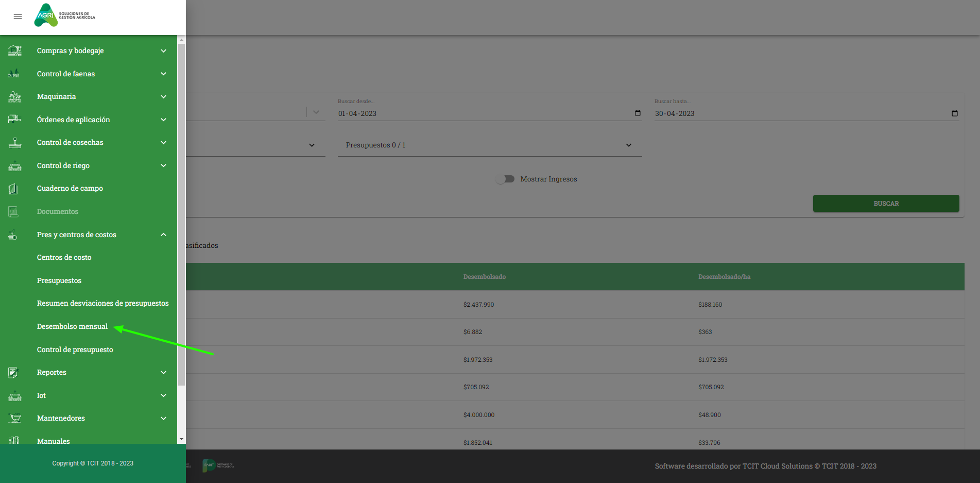980x483 pixels.
Task: Open the Presupuestos 0 / 1 dropdown
Action: [490, 145]
